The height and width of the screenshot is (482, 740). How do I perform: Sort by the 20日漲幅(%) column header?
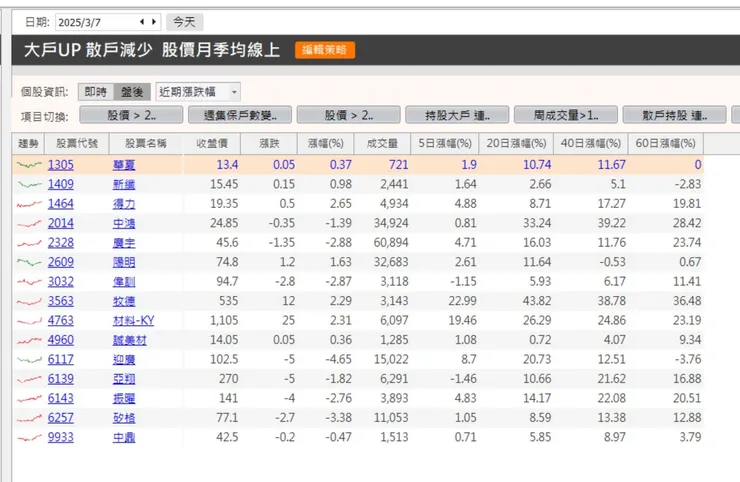point(516,144)
